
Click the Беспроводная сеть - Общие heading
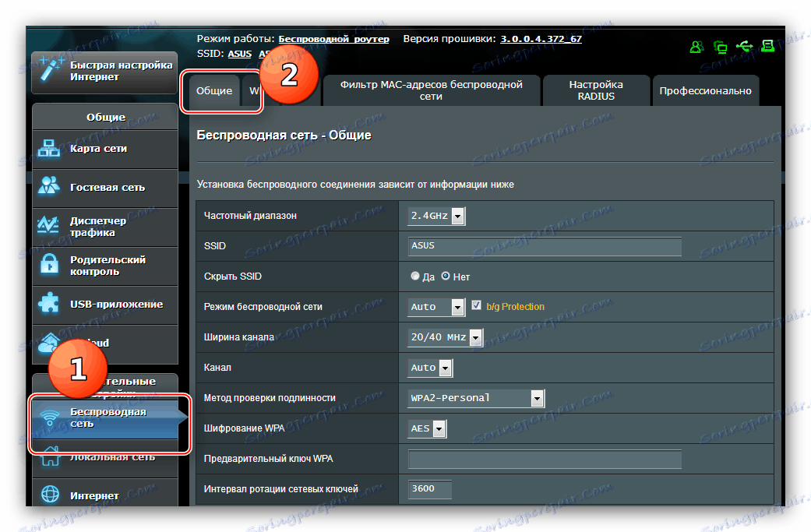point(284,136)
